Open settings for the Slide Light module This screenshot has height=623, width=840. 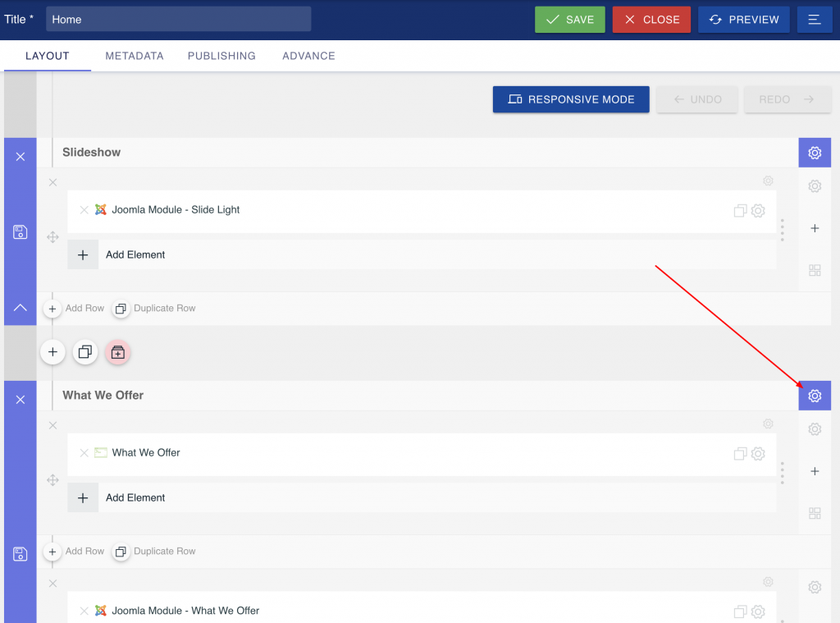[x=759, y=211]
